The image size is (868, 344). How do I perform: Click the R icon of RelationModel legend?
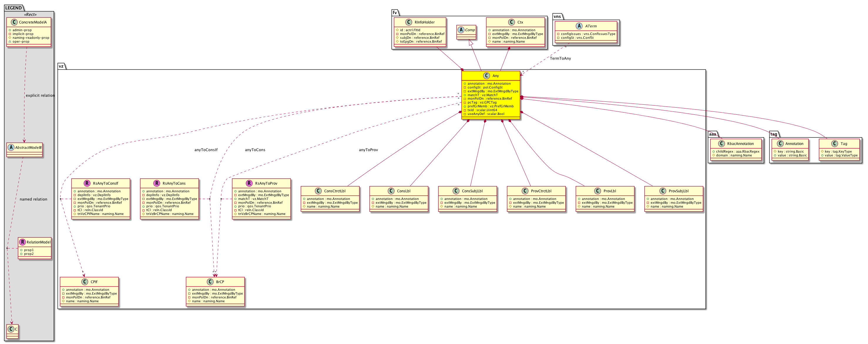(x=23, y=242)
